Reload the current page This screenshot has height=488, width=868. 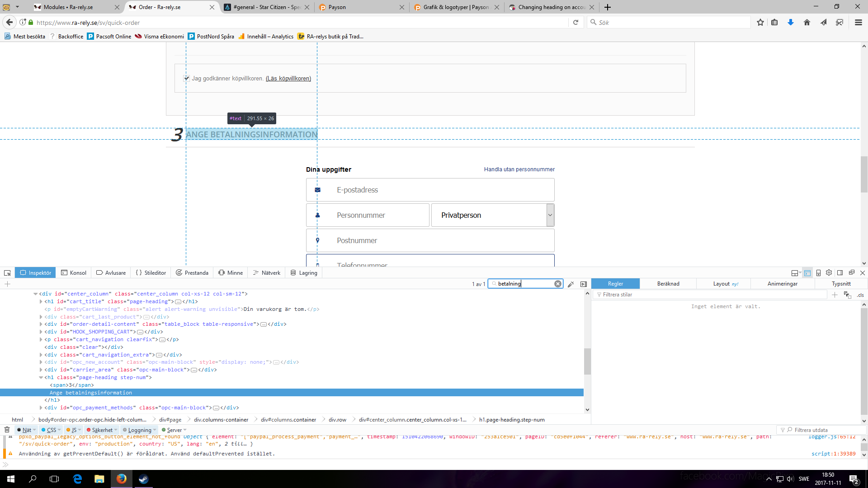[576, 22]
